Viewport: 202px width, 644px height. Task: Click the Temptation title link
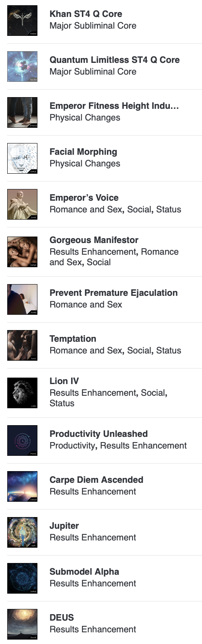(x=73, y=339)
